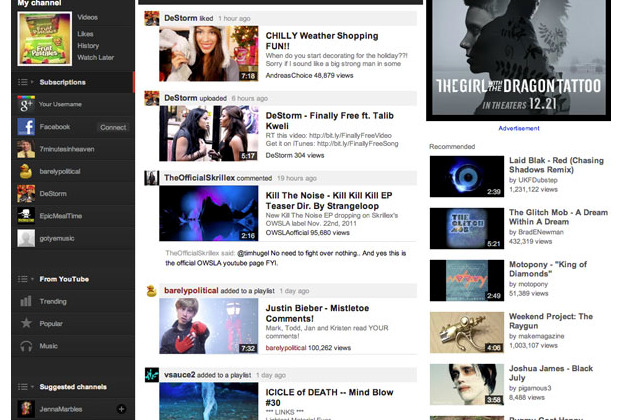Click TheOfficialSkrillex name in the feed header
Screen dimensions: 626x420
coord(199,178)
